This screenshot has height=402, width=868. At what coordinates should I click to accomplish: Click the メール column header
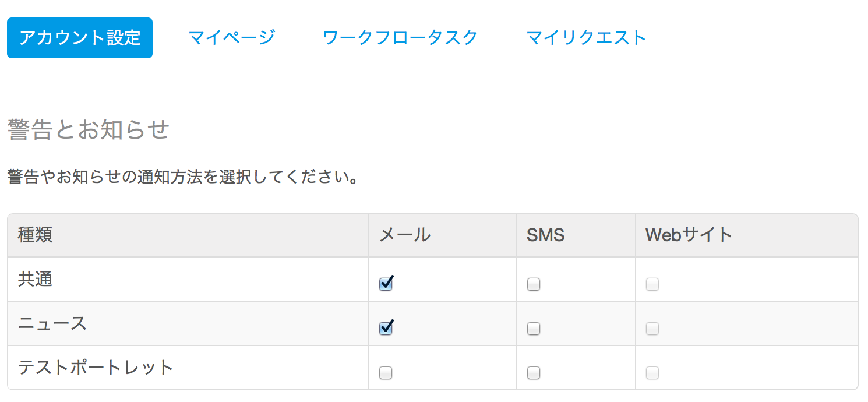pos(405,235)
